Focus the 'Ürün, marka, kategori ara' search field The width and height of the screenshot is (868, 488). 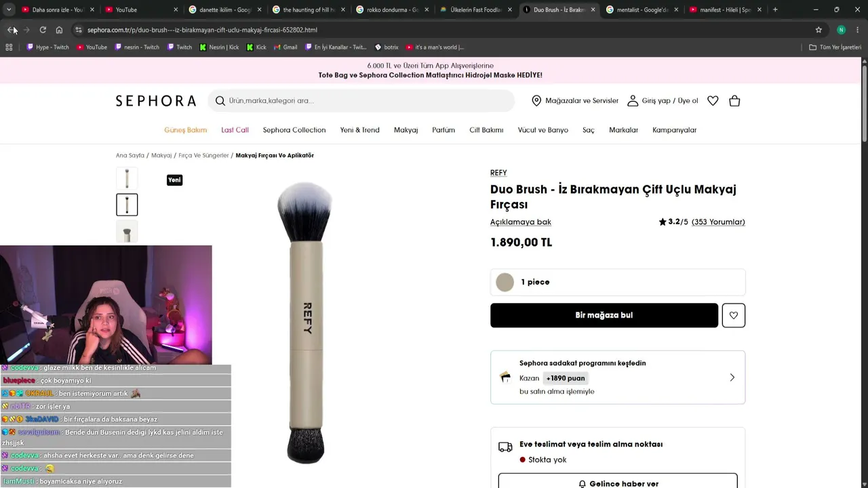tap(361, 101)
